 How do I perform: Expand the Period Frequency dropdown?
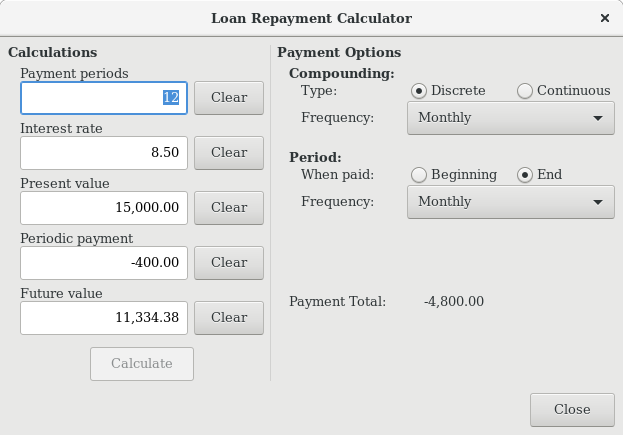(x=510, y=202)
